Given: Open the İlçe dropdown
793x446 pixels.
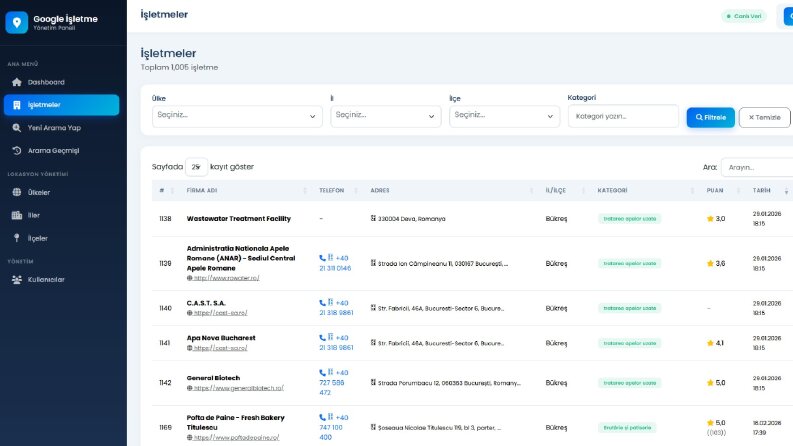Looking at the screenshot, I should click(x=504, y=116).
